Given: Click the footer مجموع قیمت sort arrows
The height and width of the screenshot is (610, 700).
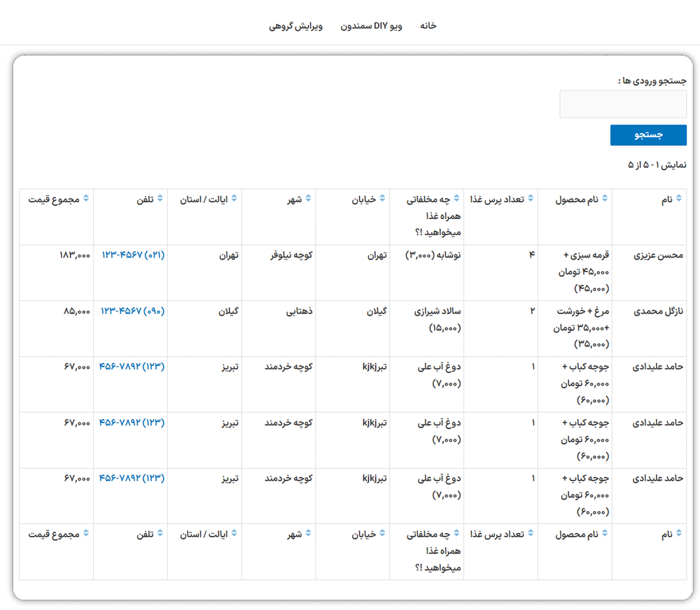Looking at the screenshot, I should 87,534.
